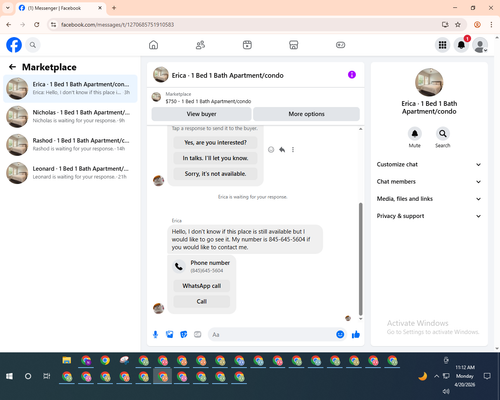
Task: Reload the page in Chrome
Action: tap(37, 24)
